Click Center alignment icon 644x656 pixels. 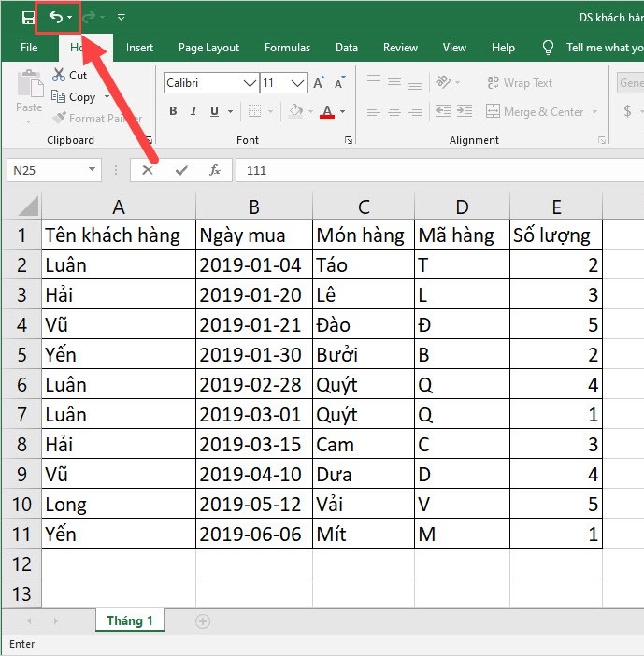394,111
